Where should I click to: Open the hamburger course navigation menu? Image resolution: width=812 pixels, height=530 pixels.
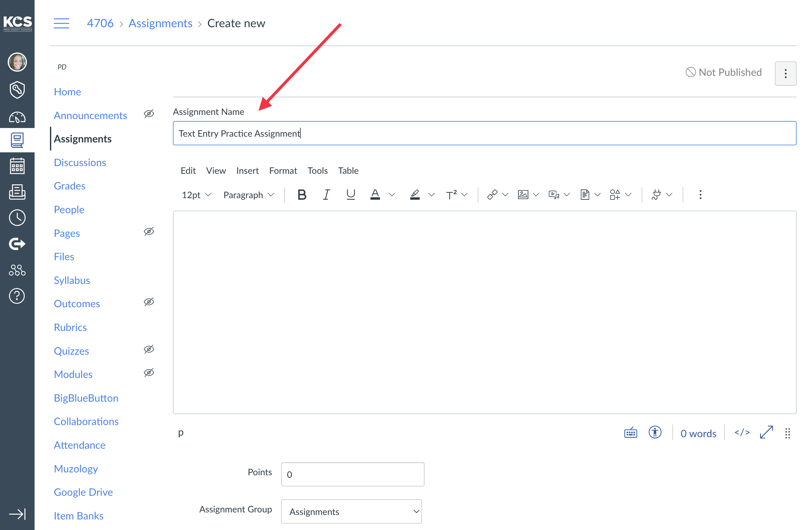click(61, 23)
